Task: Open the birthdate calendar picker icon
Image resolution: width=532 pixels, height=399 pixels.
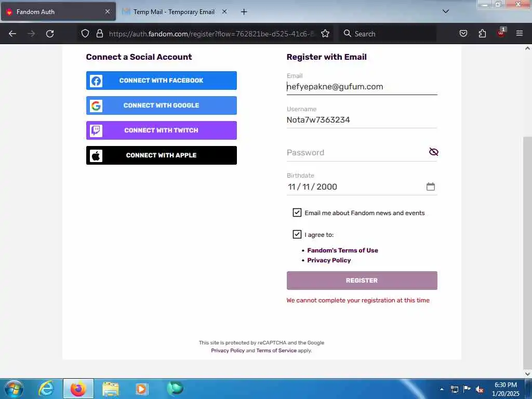Action: tap(430, 187)
